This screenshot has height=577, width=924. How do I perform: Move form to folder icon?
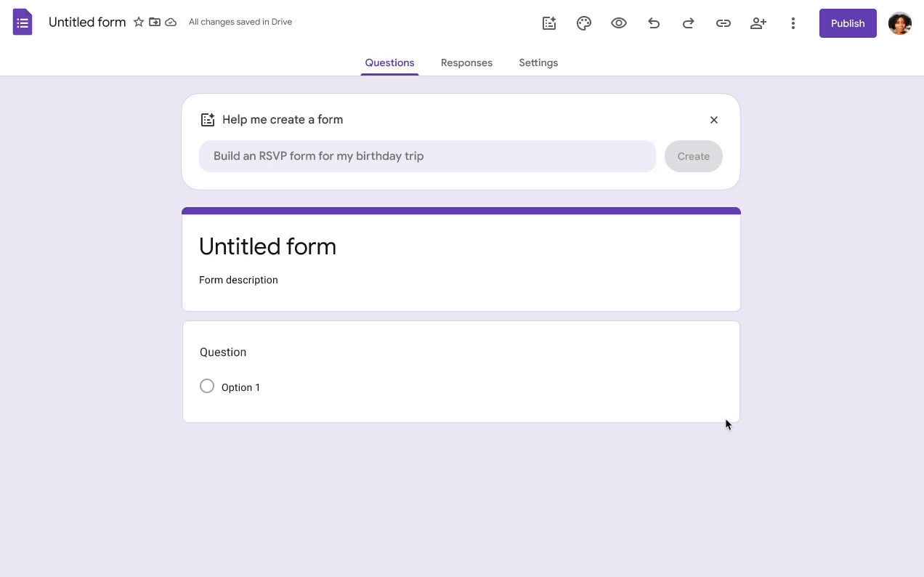[155, 23]
